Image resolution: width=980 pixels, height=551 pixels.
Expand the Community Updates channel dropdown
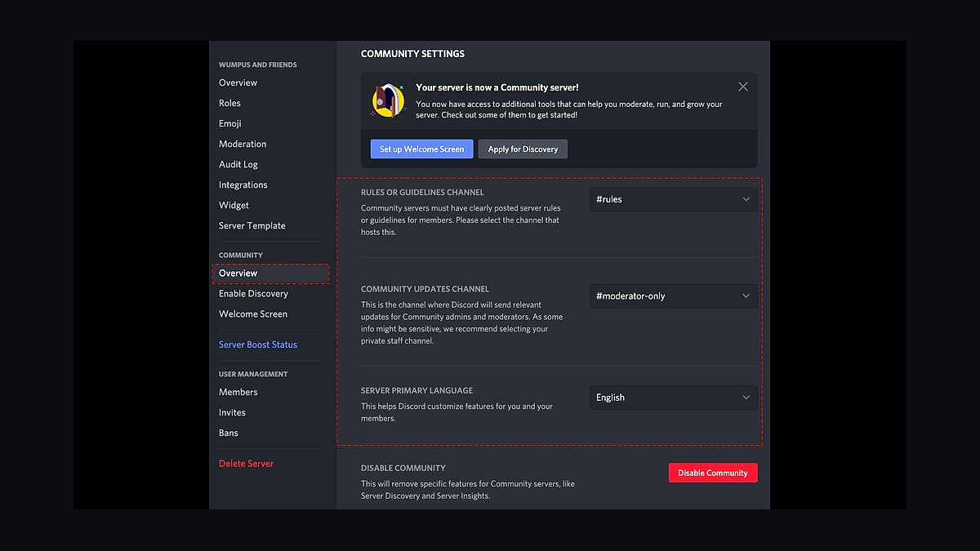pos(674,296)
